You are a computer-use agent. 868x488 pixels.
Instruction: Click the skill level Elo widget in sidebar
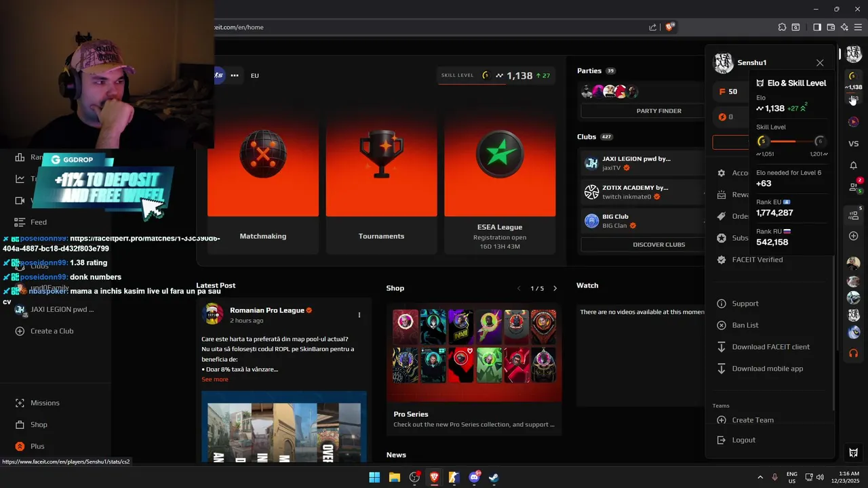854,81
